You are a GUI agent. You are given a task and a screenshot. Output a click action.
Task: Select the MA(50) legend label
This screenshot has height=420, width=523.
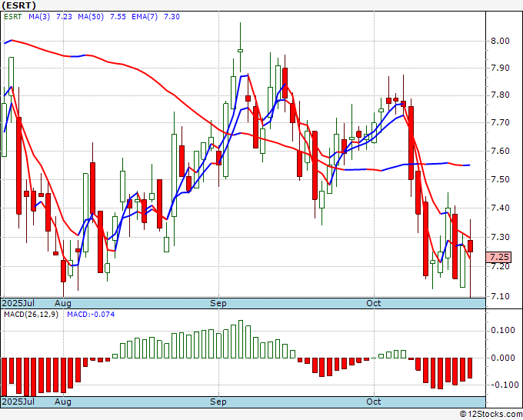coord(91,17)
